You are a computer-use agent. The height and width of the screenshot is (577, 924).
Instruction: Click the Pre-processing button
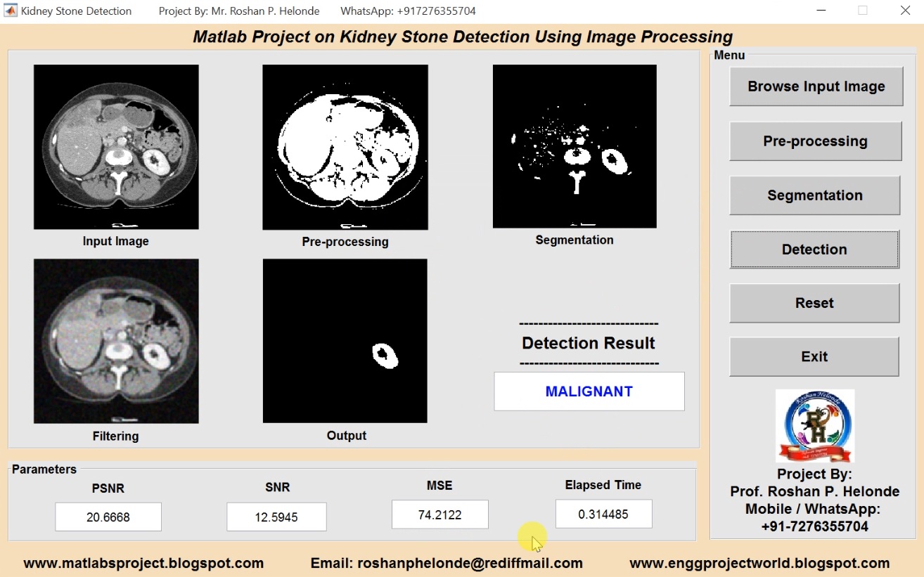click(x=816, y=141)
